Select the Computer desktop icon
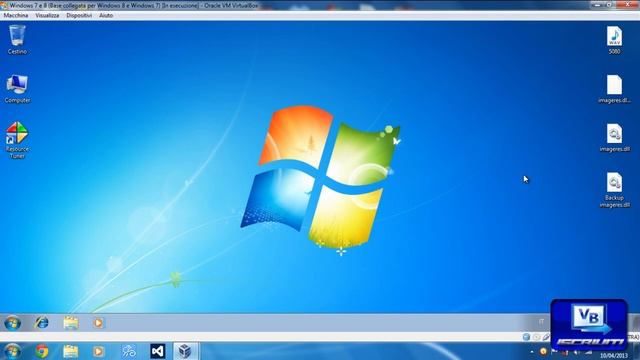Image resolution: width=640 pixels, height=360 pixels. coord(17,89)
